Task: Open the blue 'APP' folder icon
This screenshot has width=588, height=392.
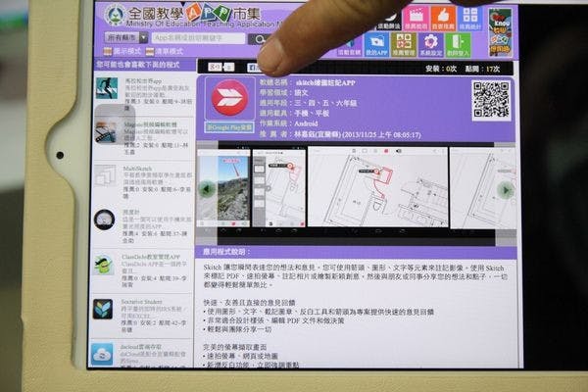Action: [376, 45]
